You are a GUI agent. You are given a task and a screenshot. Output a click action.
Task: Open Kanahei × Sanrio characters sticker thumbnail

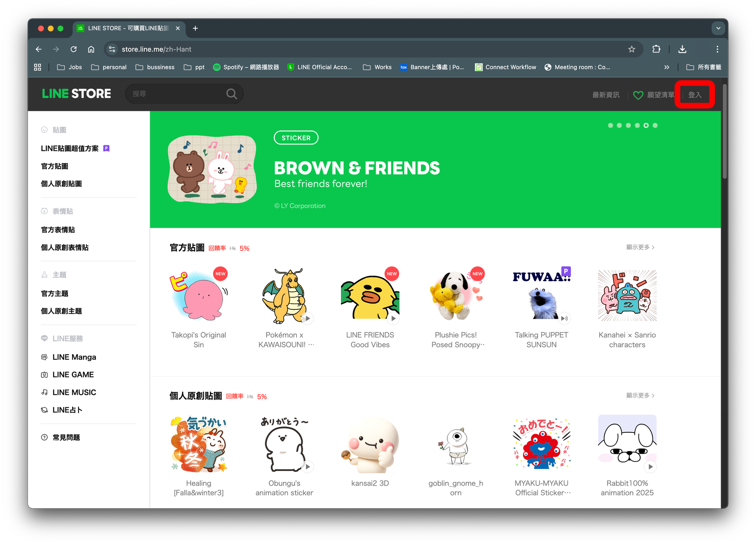(627, 295)
